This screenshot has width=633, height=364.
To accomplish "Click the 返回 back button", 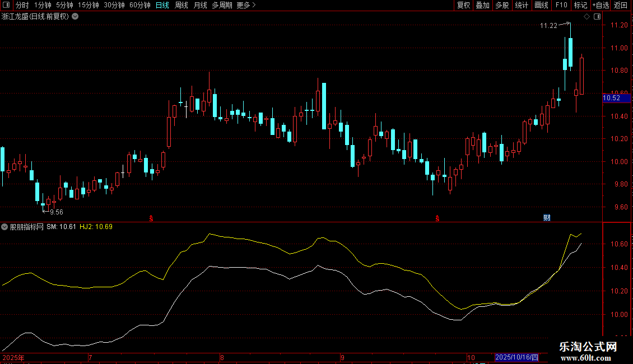I will (x=621, y=5).
